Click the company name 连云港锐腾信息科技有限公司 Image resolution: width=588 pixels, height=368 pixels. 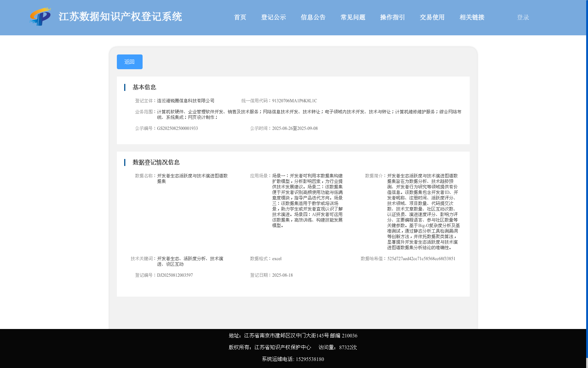pyautogui.click(x=186, y=101)
